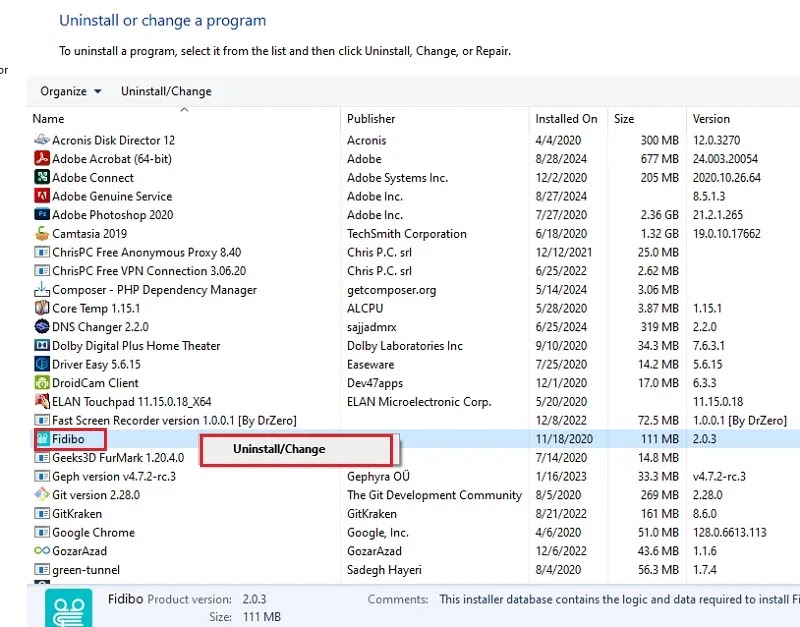Select Adobe Photoshop 2020 name

pos(113,215)
